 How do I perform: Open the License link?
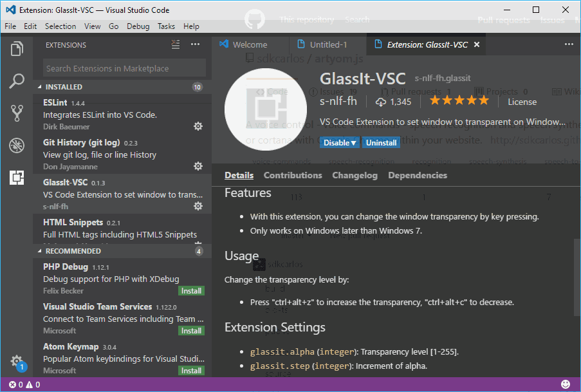522,102
